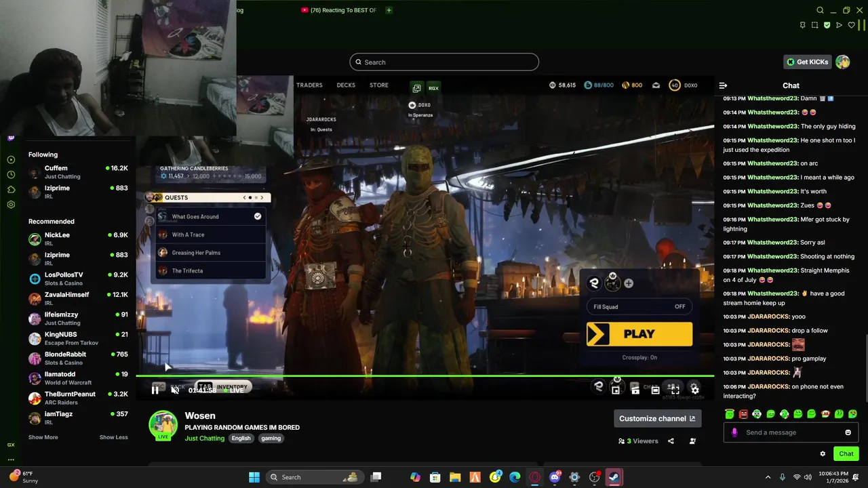Click the follow user icon next to share
This screenshot has width=868, height=488.
pyautogui.click(x=692, y=441)
